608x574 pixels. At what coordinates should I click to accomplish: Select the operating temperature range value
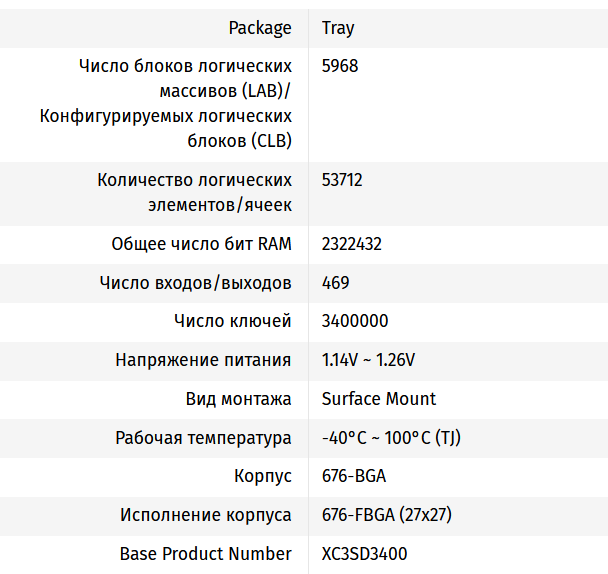[391, 438]
